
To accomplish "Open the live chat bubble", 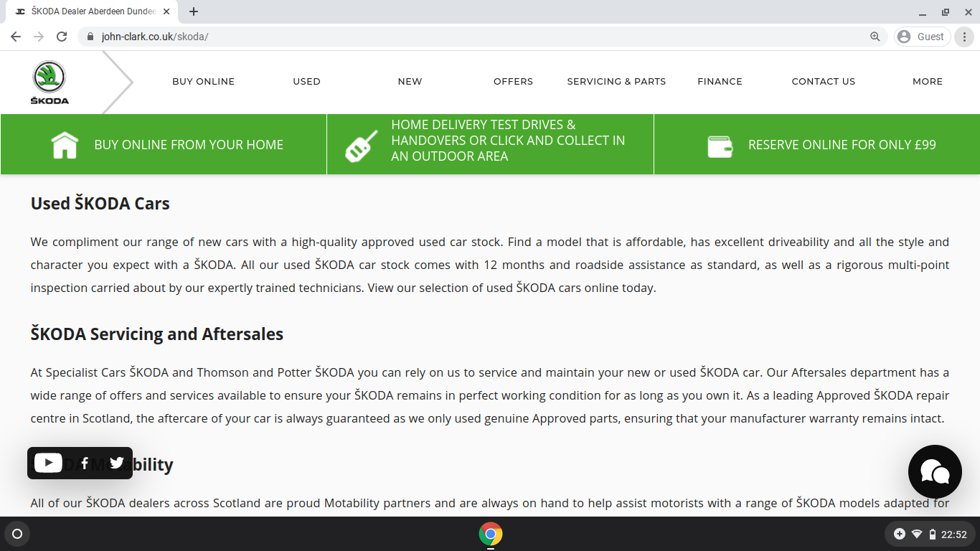I will point(935,471).
